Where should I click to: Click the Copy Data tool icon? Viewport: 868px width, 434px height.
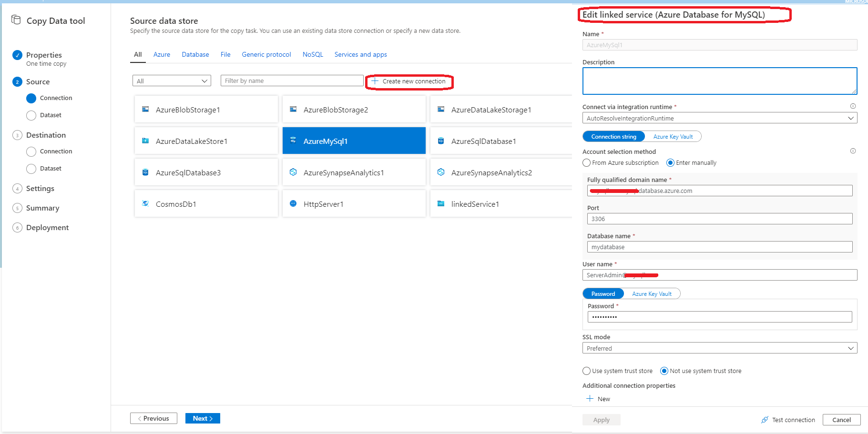[x=16, y=20]
